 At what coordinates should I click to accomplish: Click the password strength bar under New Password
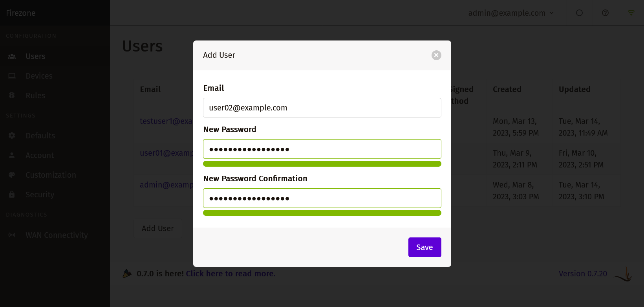pos(322,164)
